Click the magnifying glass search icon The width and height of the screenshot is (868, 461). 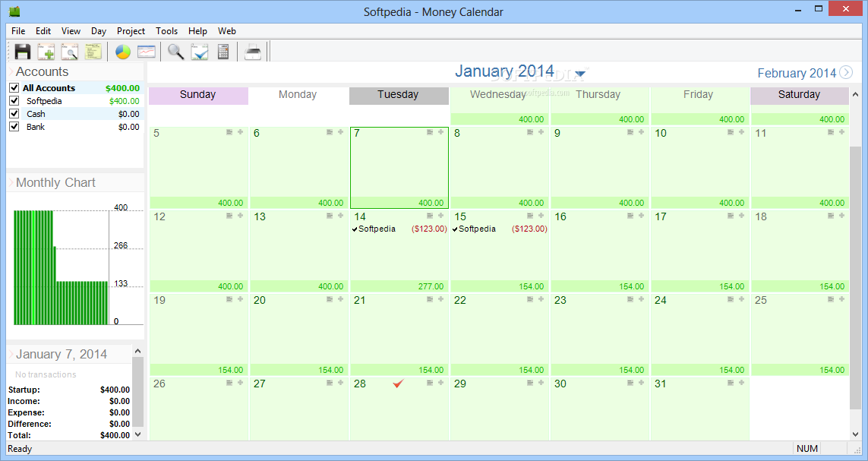[x=176, y=52]
